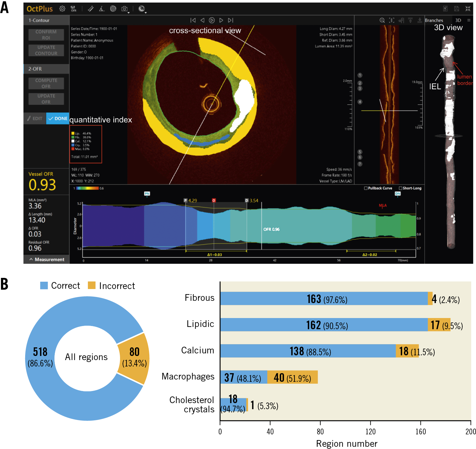
Task: Enable the Pullback Curve checkbox
Action: pos(366,188)
